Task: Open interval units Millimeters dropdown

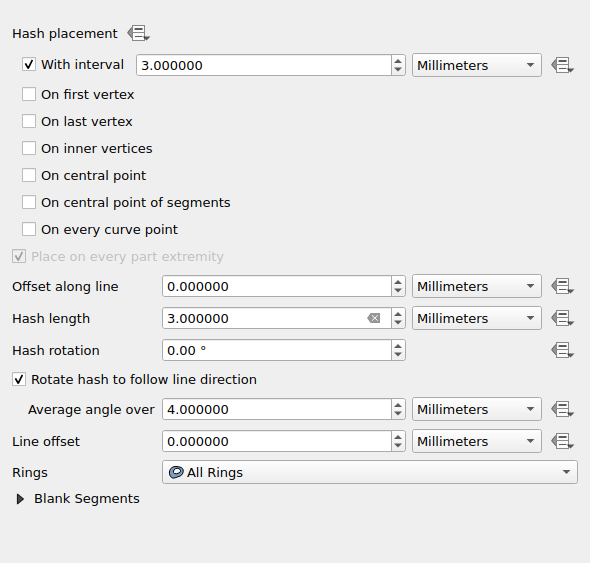Action: [x=477, y=65]
